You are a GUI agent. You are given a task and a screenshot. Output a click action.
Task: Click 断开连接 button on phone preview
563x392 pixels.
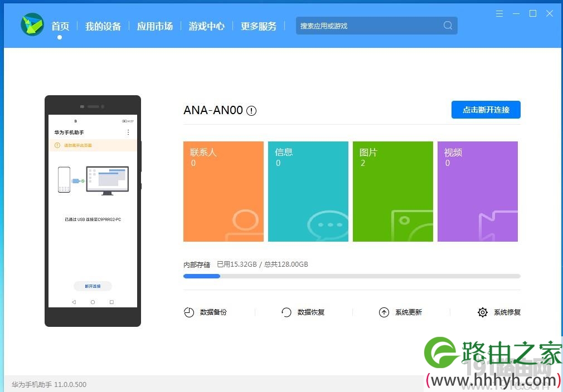[x=93, y=286]
